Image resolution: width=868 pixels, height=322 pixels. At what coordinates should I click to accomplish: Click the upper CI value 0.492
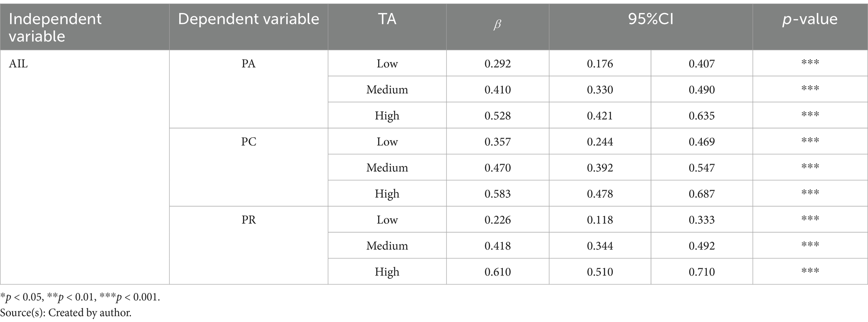pyautogui.click(x=701, y=246)
